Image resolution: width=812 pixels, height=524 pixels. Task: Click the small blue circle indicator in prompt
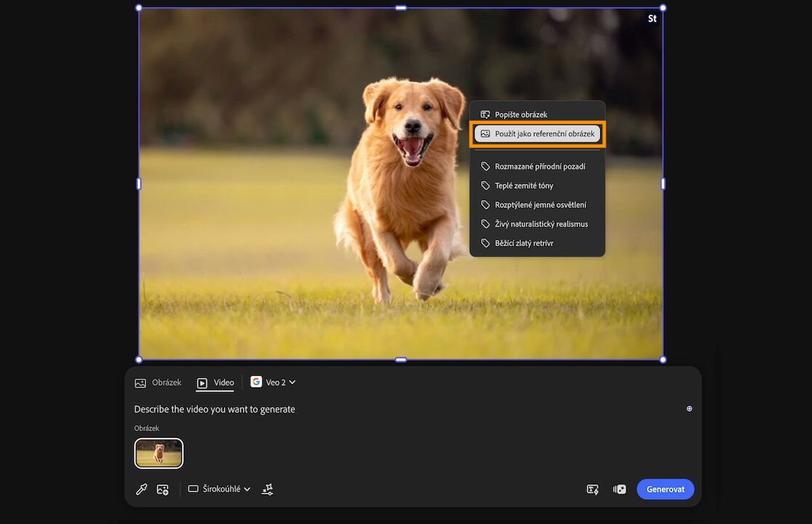point(690,408)
